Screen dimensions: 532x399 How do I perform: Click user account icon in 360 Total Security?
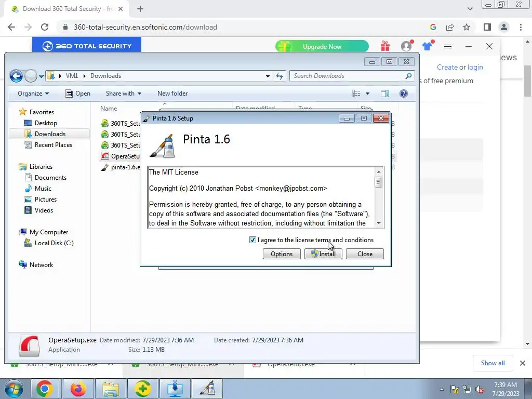(x=406, y=46)
